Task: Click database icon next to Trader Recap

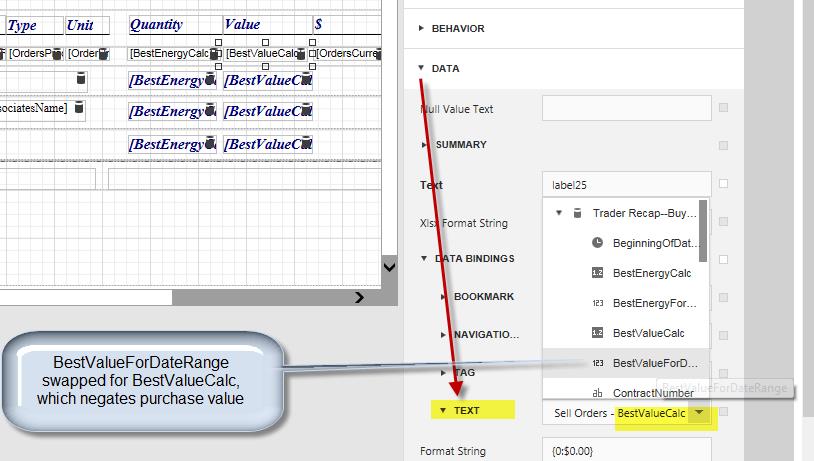Action: (x=577, y=213)
